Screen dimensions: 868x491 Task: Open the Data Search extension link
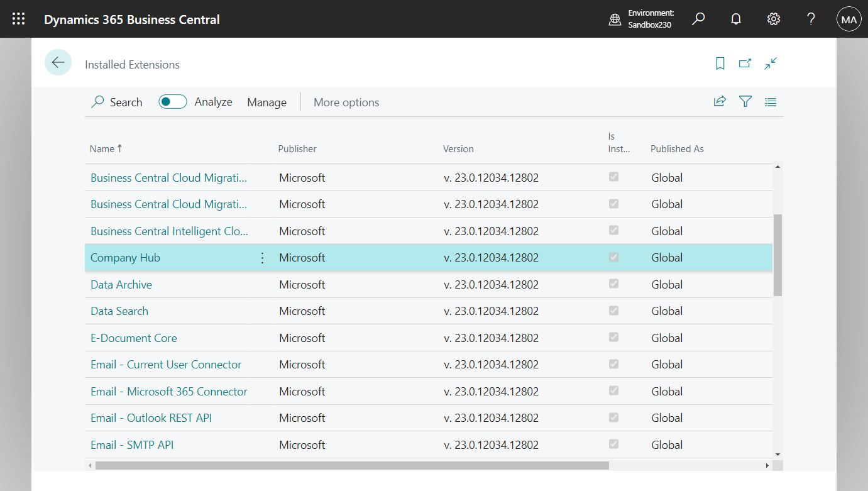click(x=119, y=311)
